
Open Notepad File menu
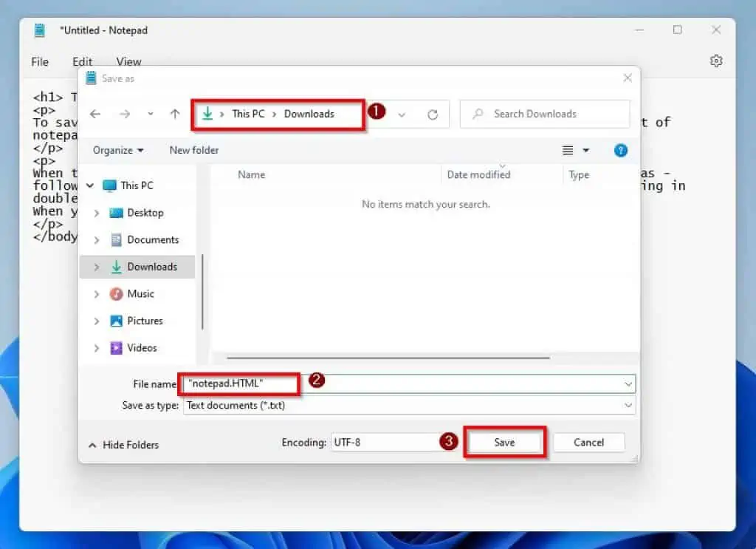click(40, 62)
